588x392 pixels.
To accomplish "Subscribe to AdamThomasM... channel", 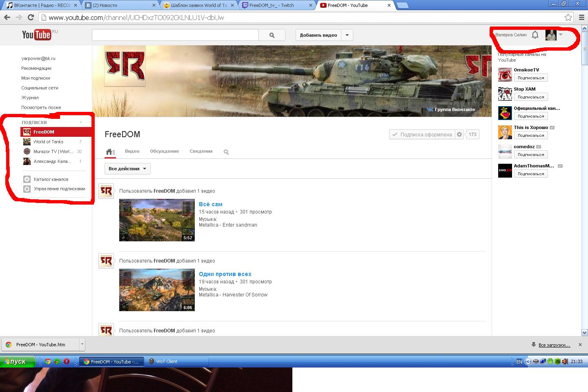I will (531, 174).
